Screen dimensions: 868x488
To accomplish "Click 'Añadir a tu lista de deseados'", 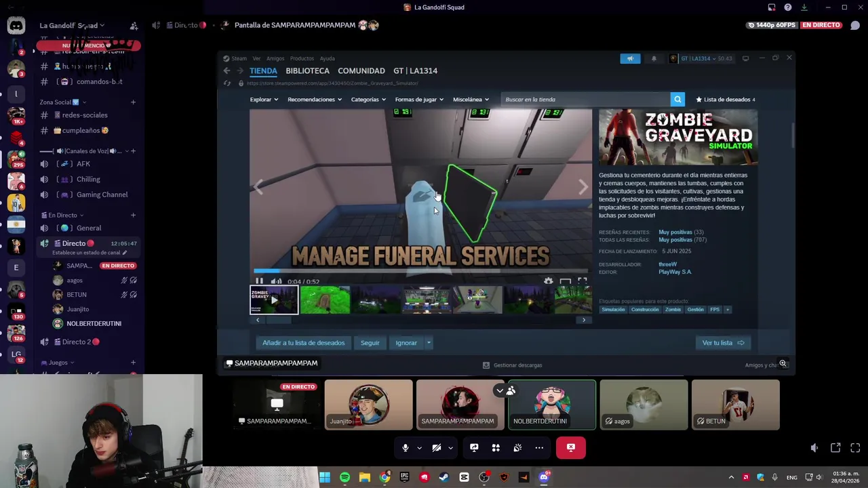I will 304,343.
